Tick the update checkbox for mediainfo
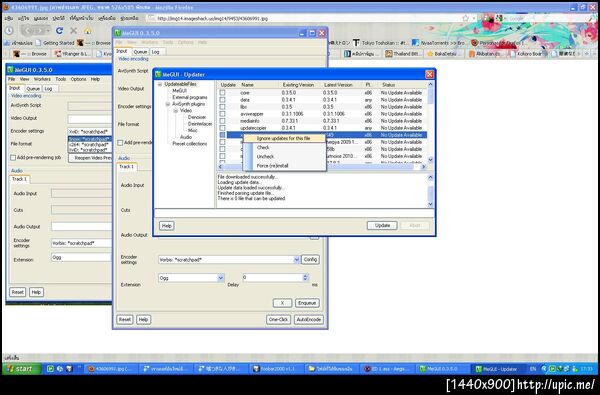600x395 pixels. click(222, 121)
